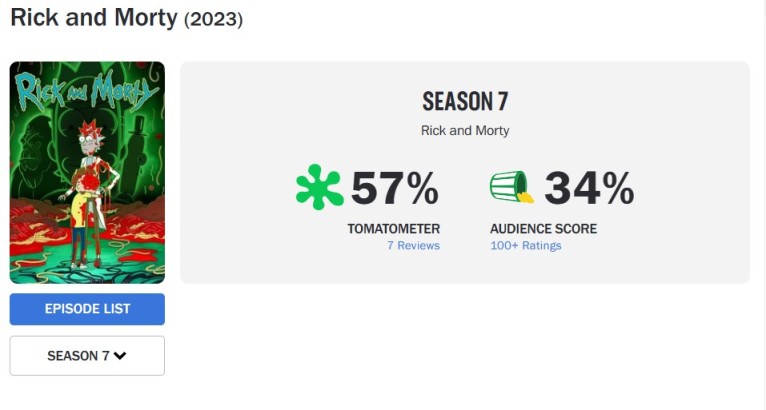
Task: Open the Episode List
Action: coord(87,309)
